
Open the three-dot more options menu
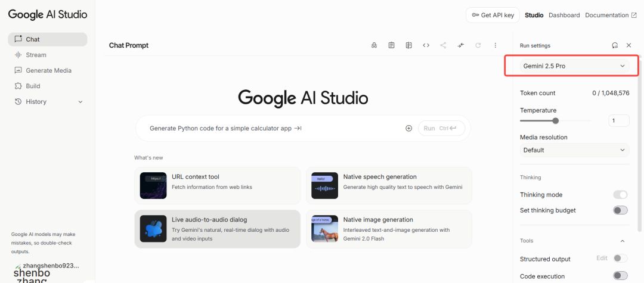[496, 45]
